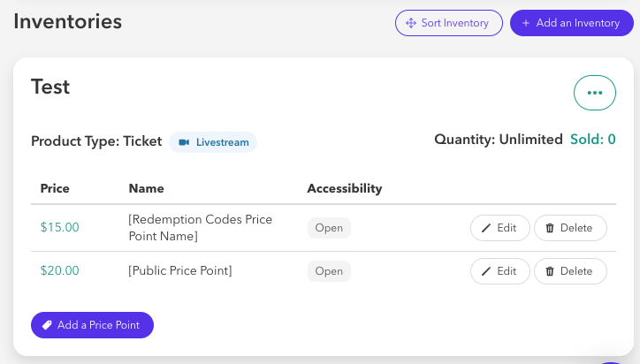Click the pencil icon on the $15.00 row
Viewport: 640px width, 364px height.
click(485, 228)
